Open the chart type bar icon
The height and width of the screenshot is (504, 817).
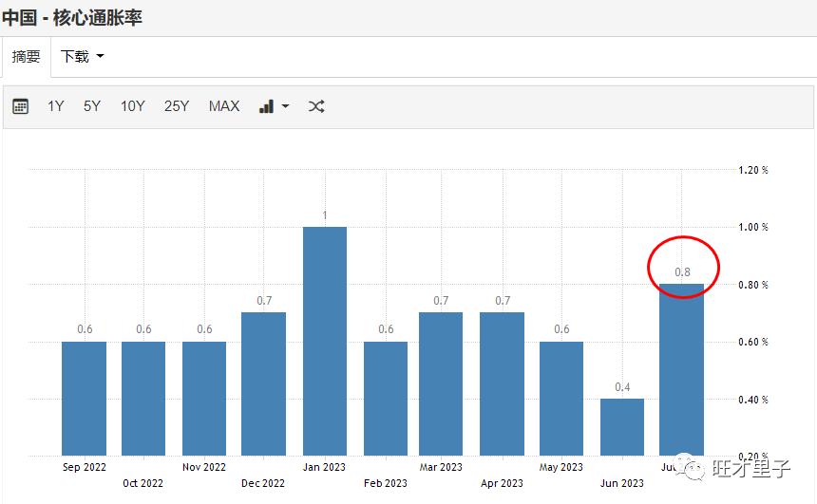click(267, 106)
